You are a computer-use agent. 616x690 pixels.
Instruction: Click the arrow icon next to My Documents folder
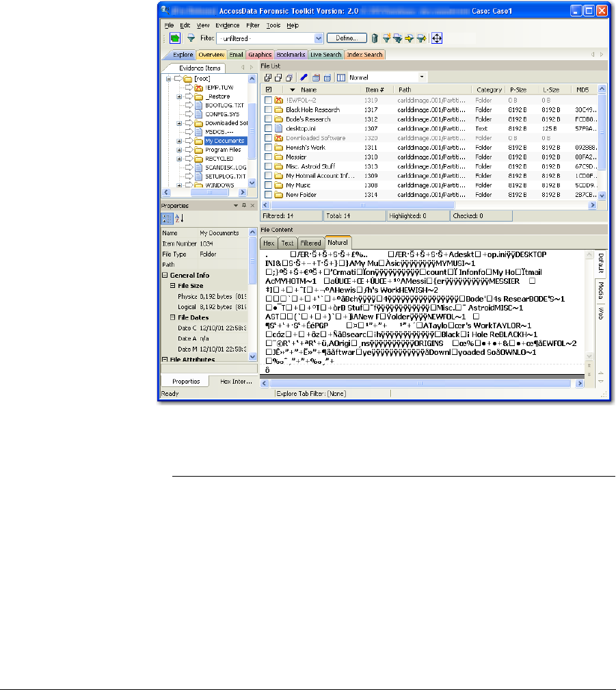(188, 141)
